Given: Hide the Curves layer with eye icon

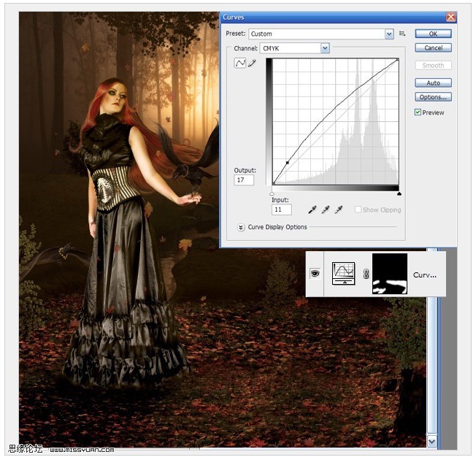Looking at the screenshot, I should (315, 273).
